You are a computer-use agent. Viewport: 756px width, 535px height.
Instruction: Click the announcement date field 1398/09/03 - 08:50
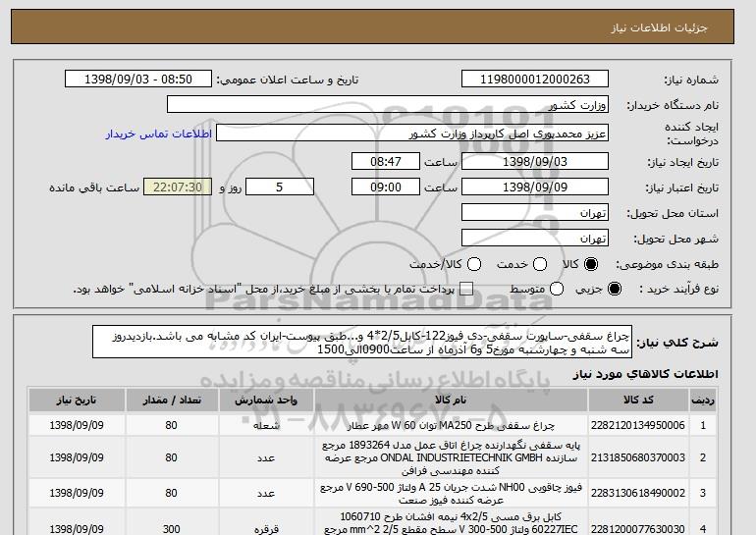point(138,80)
